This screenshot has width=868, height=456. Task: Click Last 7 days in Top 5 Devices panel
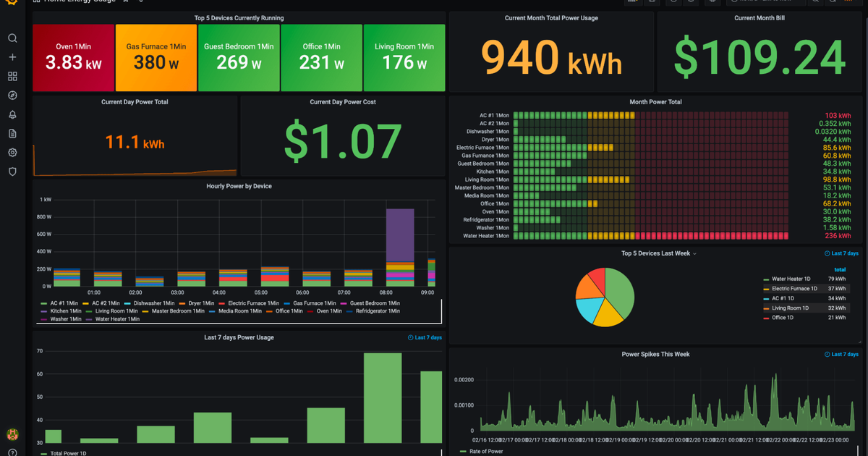[x=841, y=253]
